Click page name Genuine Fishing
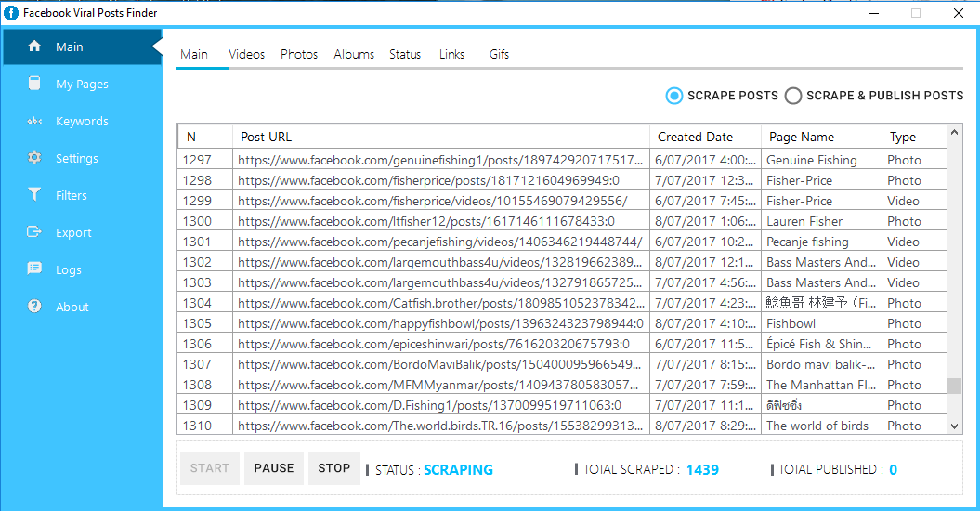This screenshot has height=511, width=980. click(x=811, y=160)
